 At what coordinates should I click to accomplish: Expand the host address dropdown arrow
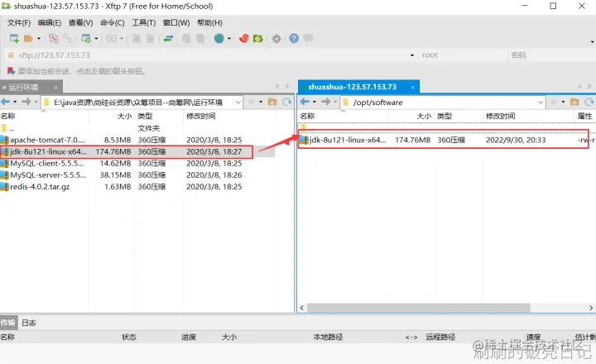click(412, 55)
